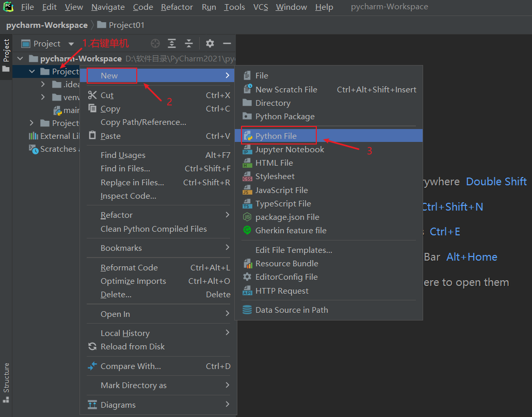Image resolution: width=532 pixels, height=417 pixels.
Task: Click the Copy icon in context menu
Action: (92, 108)
